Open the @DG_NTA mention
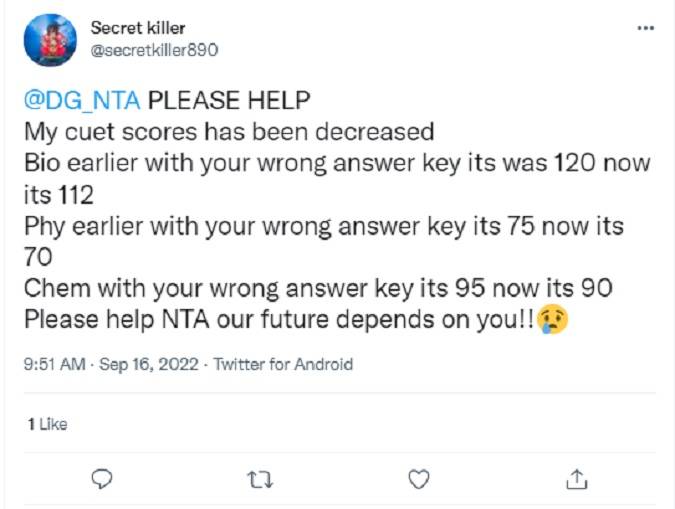 (83, 101)
